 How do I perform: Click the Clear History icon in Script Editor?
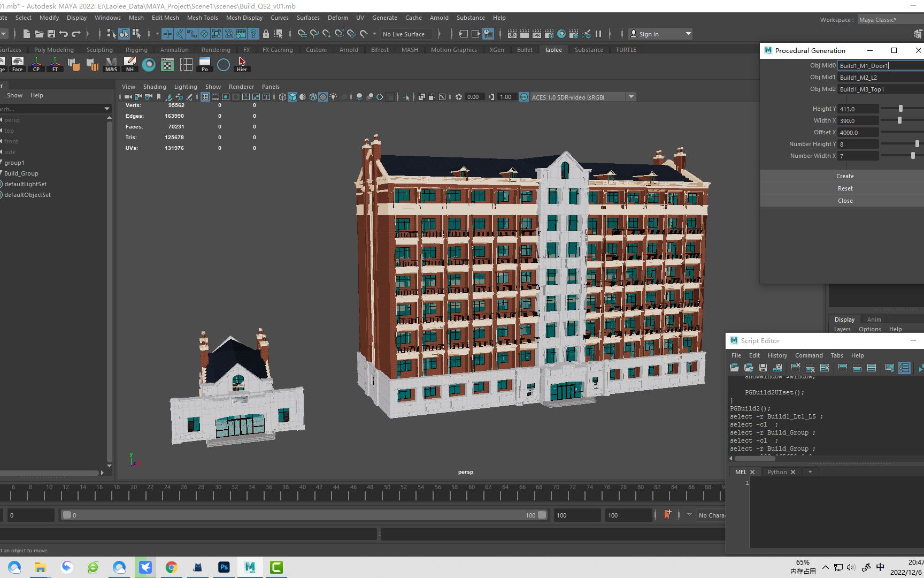[x=796, y=368]
